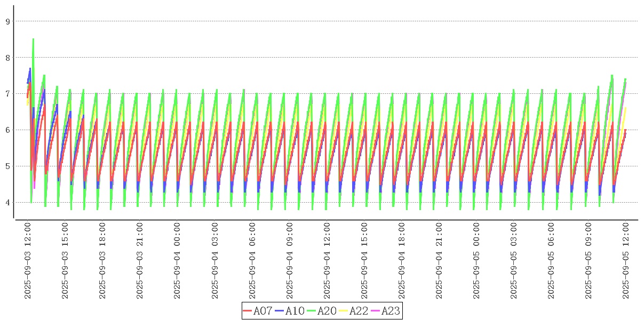This screenshot has height=320, width=644.
Task: Toggle the A10 series legend label
Action: [295, 311]
